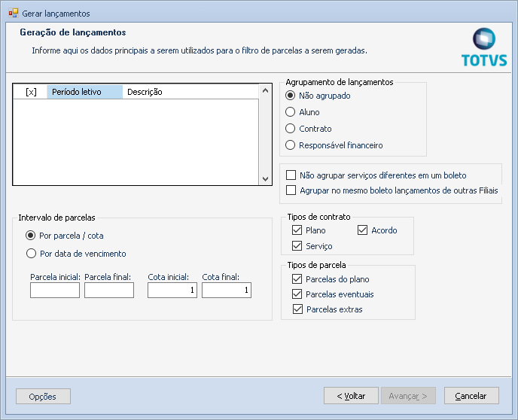Click the TOTVS logo

484,47
